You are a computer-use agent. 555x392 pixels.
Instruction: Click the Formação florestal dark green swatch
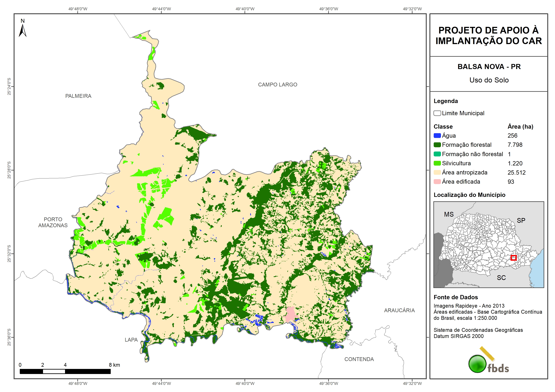pos(437,145)
